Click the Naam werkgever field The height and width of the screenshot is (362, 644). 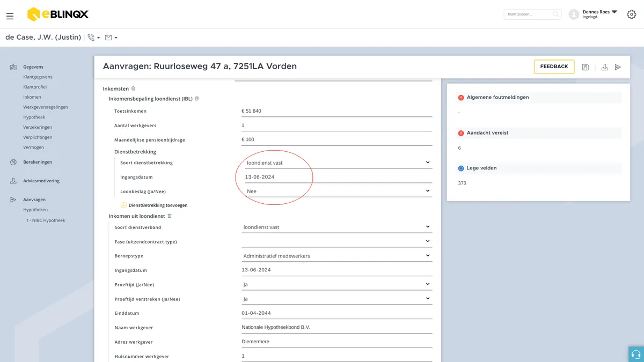337,327
